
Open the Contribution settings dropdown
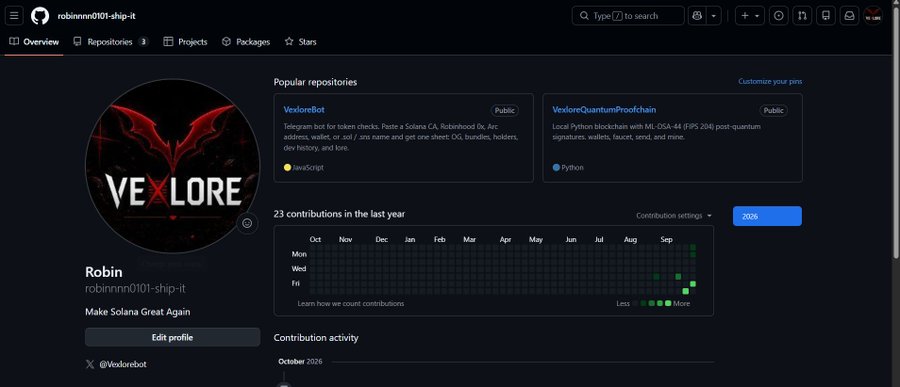(x=674, y=216)
